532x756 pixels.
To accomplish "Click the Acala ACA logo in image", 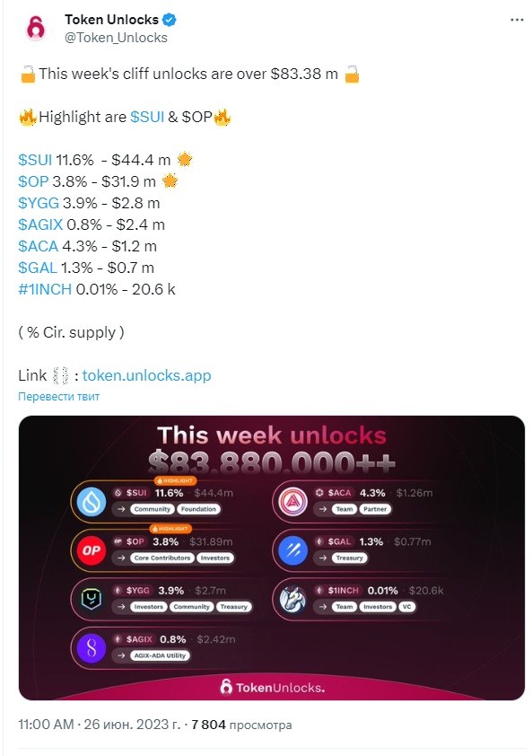I will click(x=292, y=501).
